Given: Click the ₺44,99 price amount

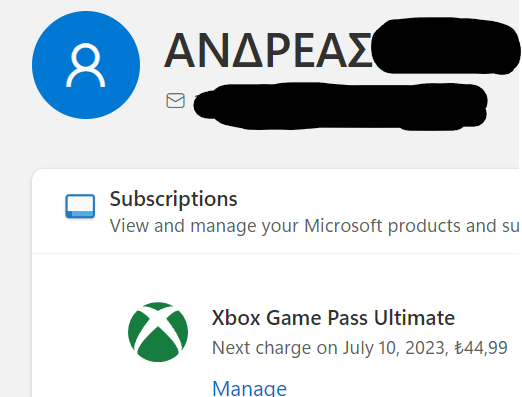Looking at the screenshot, I should 481,348.
